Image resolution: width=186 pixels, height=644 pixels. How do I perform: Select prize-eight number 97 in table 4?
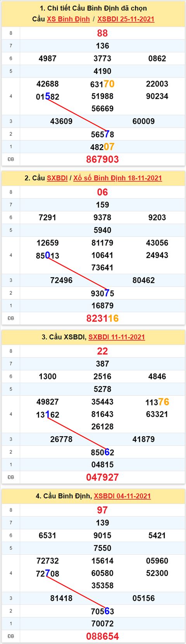tap(102, 510)
